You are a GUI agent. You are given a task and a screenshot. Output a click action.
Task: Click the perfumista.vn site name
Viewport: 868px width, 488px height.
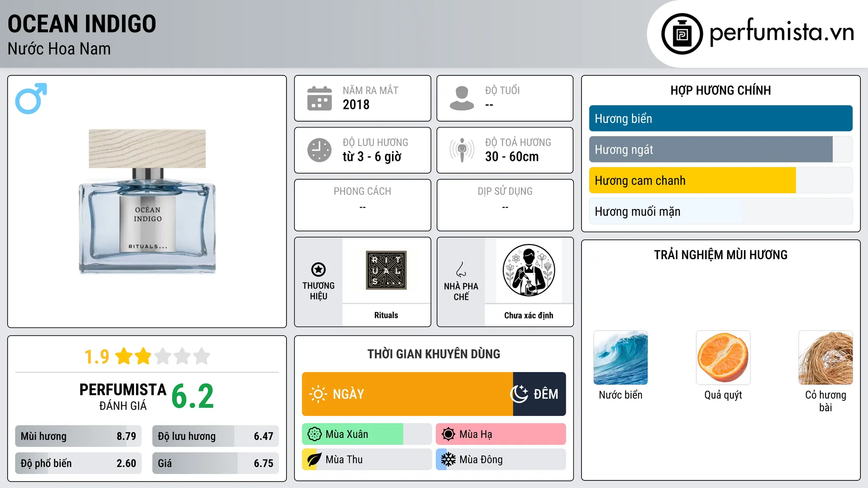pos(782,32)
